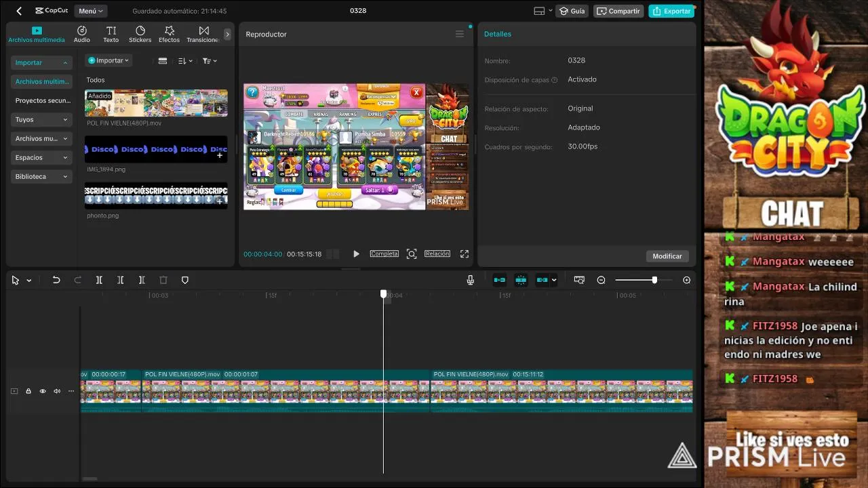Open more track options with three dots
This screenshot has width=868, height=488.
coord(71,391)
